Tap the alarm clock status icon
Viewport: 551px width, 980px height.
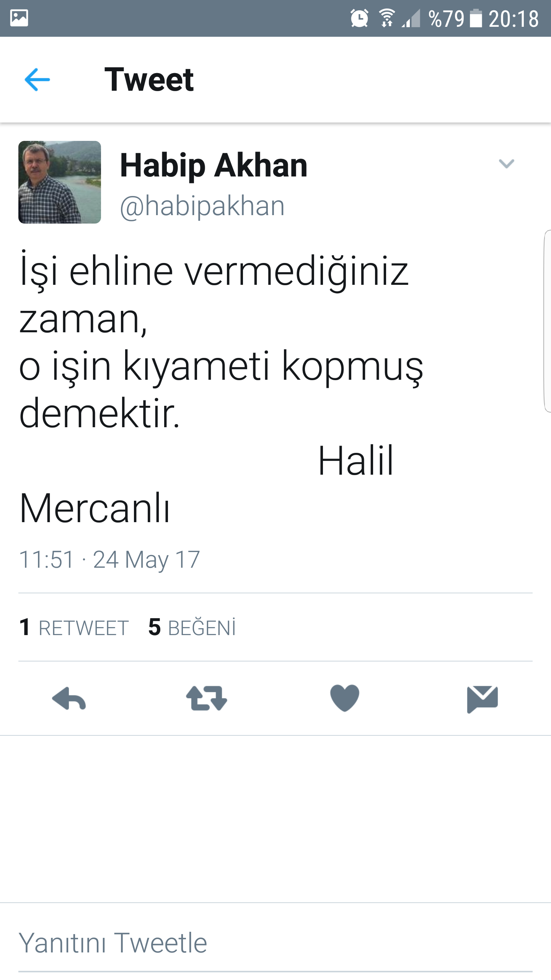pos(359,18)
